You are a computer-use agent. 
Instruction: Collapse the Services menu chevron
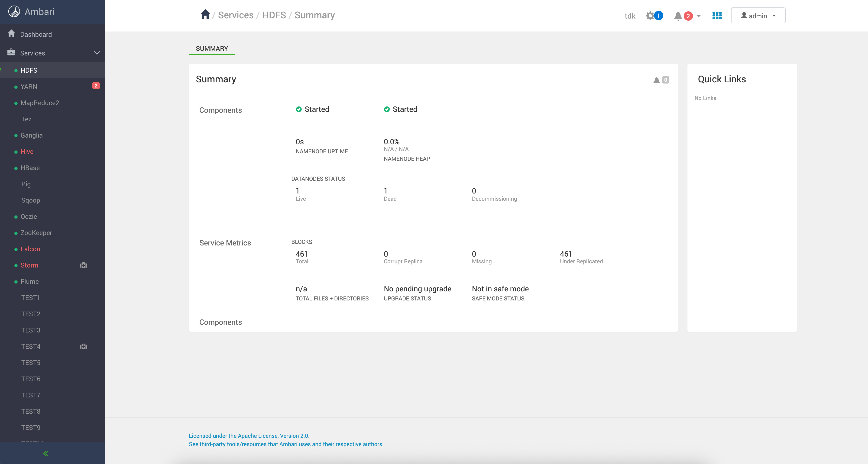pyautogui.click(x=97, y=53)
